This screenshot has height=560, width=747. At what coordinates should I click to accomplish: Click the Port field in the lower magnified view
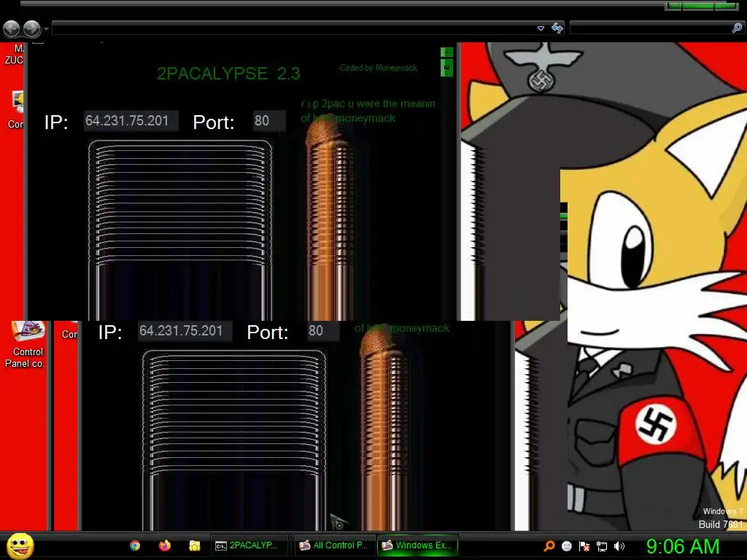tap(323, 331)
